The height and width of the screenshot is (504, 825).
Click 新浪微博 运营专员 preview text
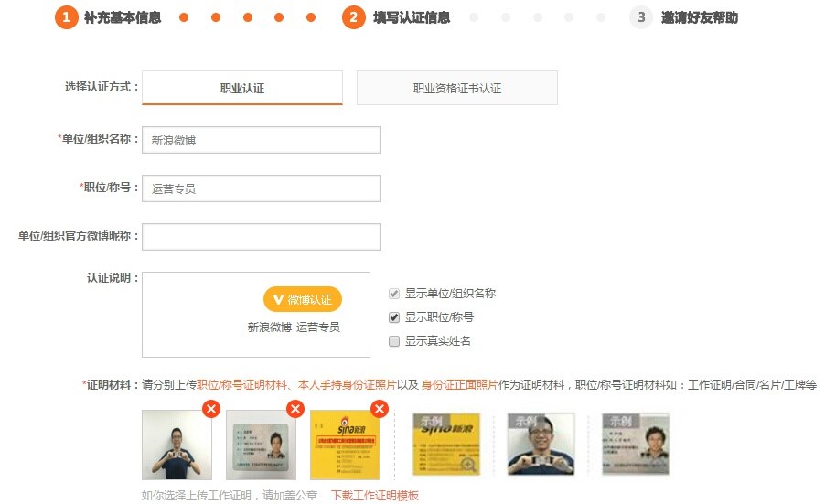point(294,327)
